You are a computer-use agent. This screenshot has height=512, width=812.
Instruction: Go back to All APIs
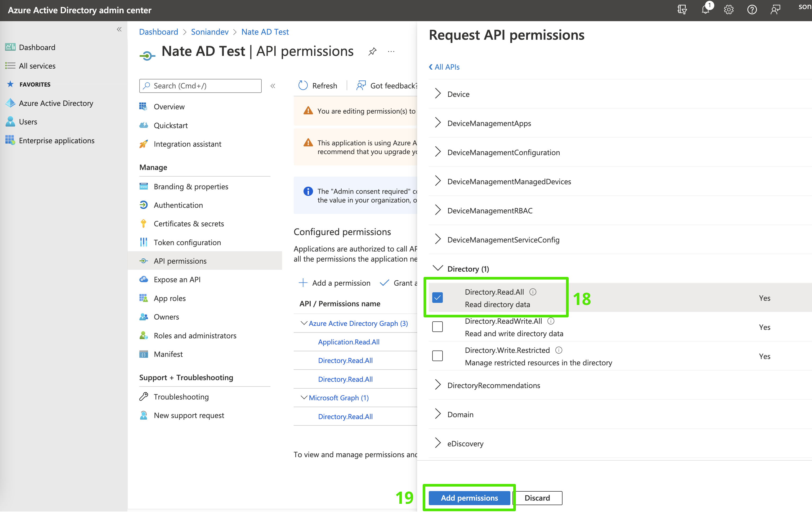click(x=444, y=67)
